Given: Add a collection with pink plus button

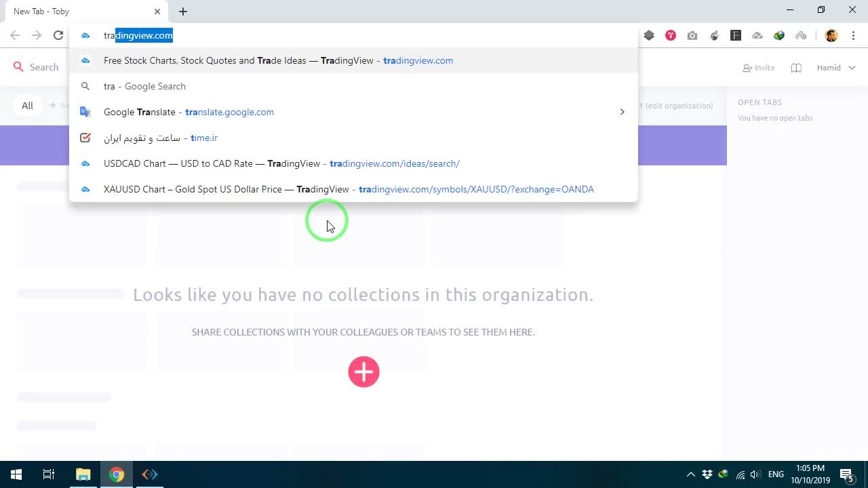Looking at the screenshot, I should [x=363, y=371].
